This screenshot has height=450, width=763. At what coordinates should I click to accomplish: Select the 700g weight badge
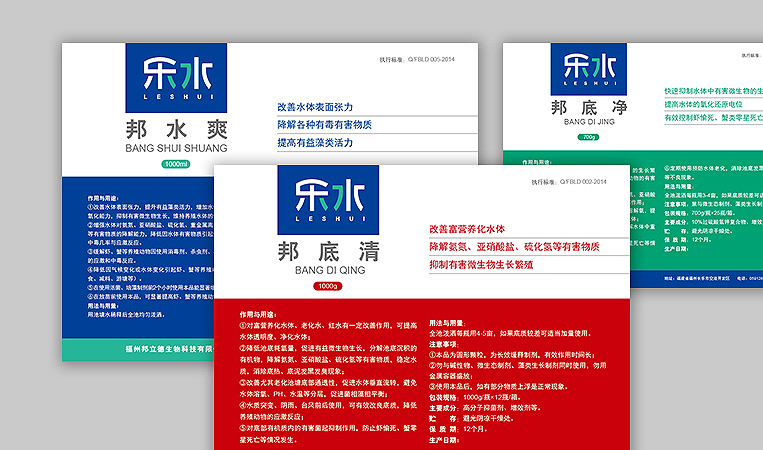(x=588, y=137)
